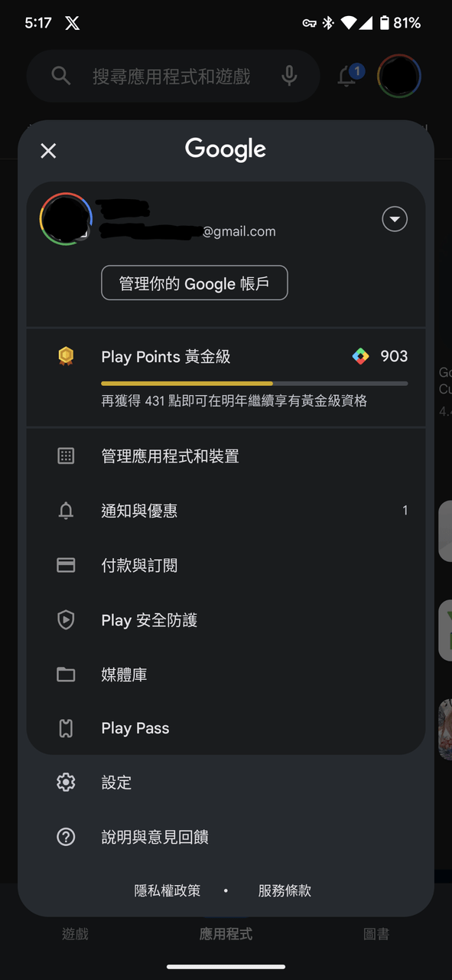452x980 pixels.
Task: Click the 說明與意見回饋 help icon
Action: coord(66,837)
